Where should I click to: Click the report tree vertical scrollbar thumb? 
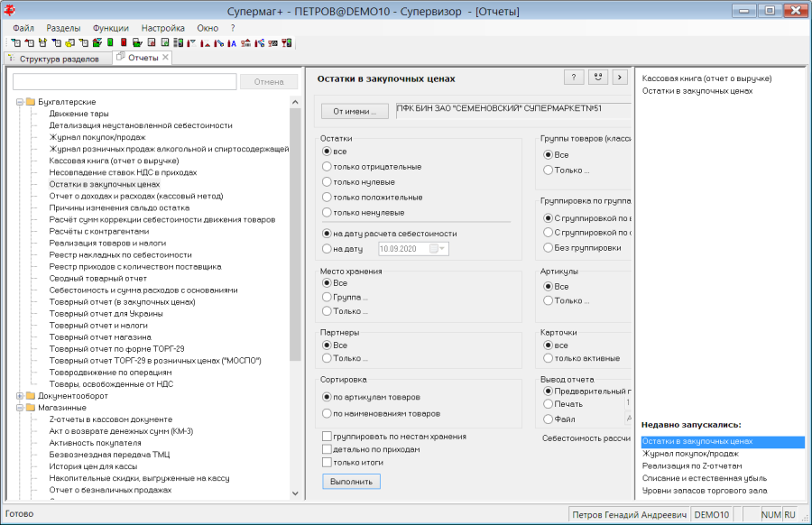295,234
